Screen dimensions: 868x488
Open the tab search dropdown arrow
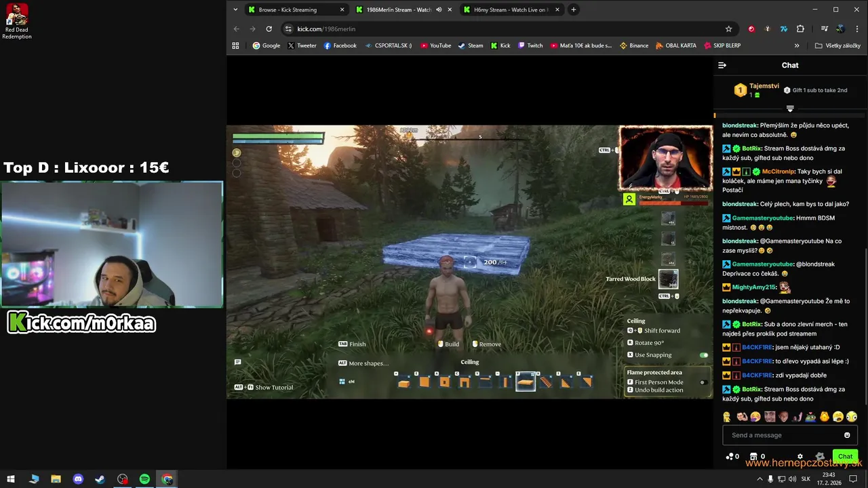point(235,9)
